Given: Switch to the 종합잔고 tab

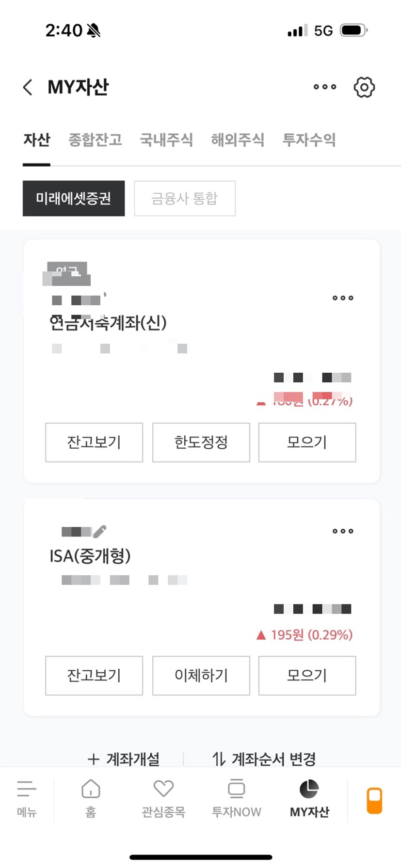Looking at the screenshot, I should (95, 140).
